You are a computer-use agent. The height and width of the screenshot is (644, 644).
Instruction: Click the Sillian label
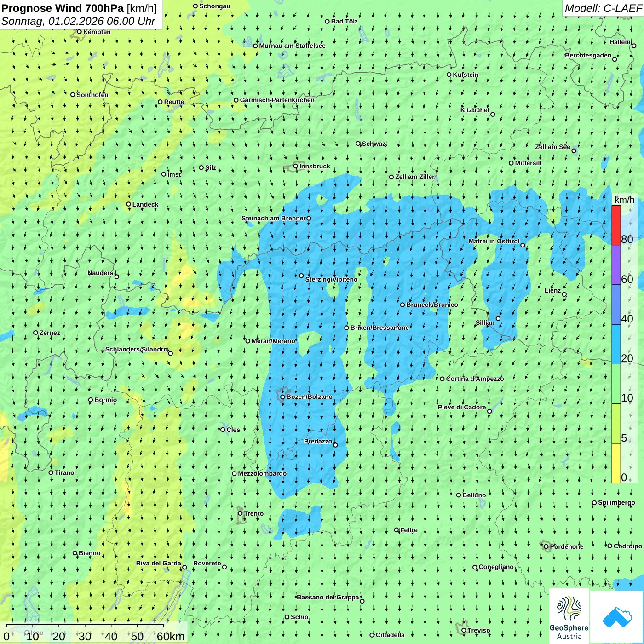(485, 322)
